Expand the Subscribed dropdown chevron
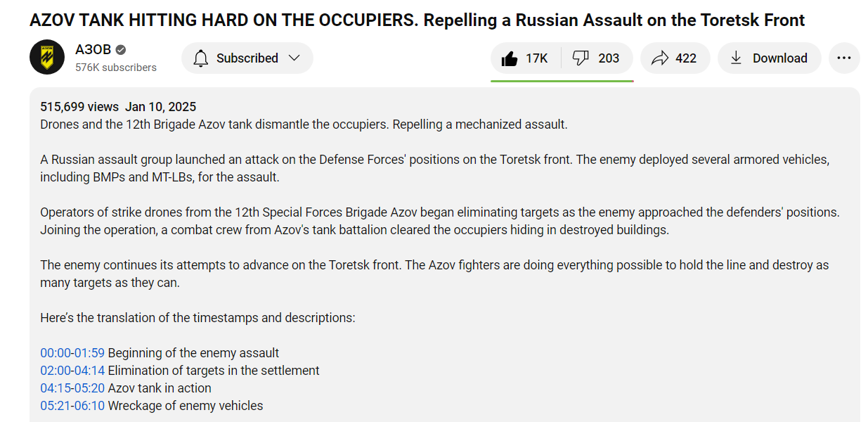Image resolution: width=868 pixels, height=422 pixels. coord(294,58)
